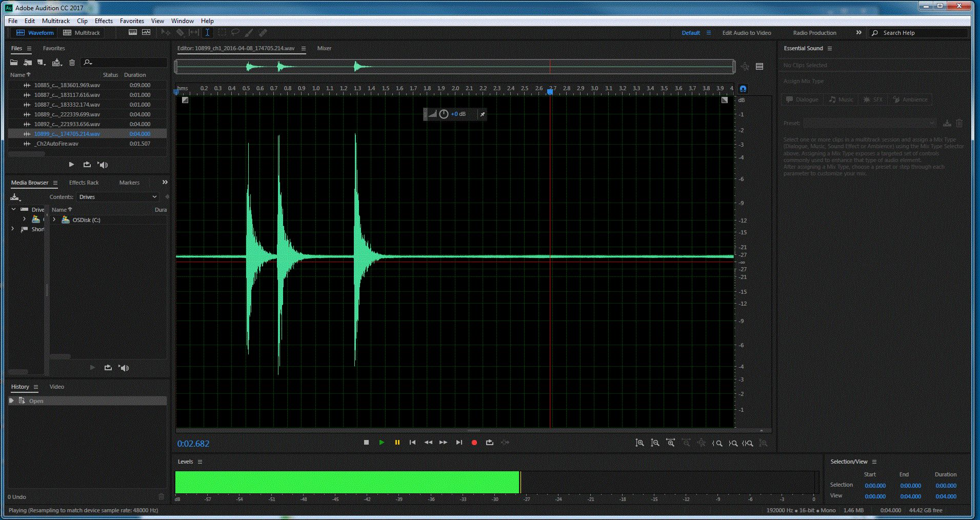Show the Spectral Frequency Display
Image resolution: width=980 pixels, height=520 pixels.
click(133, 33)
